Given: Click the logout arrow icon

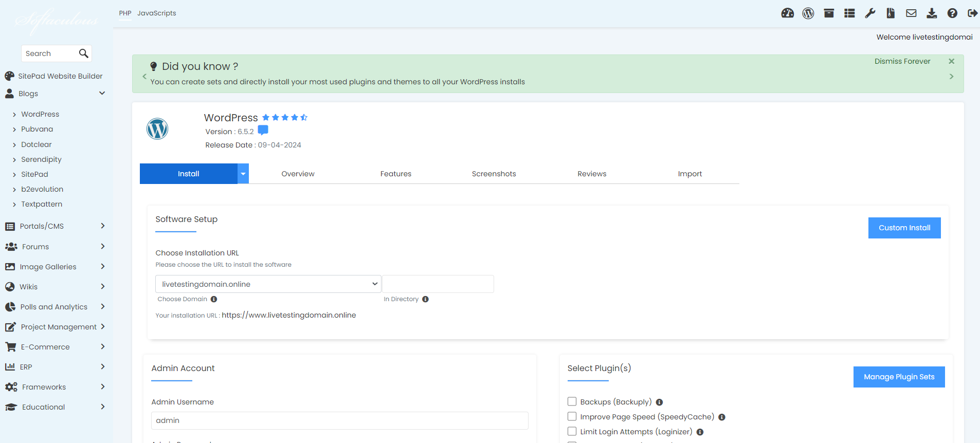Looking at the screenshot, I should point(972,13).
